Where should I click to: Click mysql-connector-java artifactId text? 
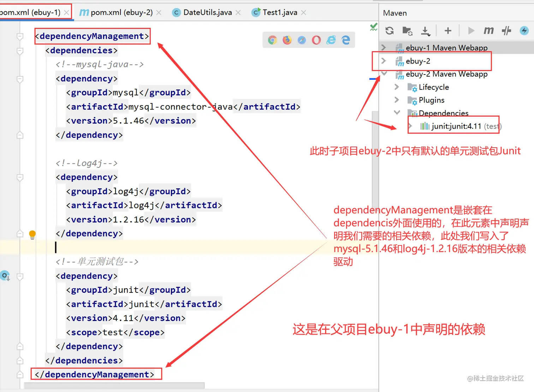tap(180, 107)
